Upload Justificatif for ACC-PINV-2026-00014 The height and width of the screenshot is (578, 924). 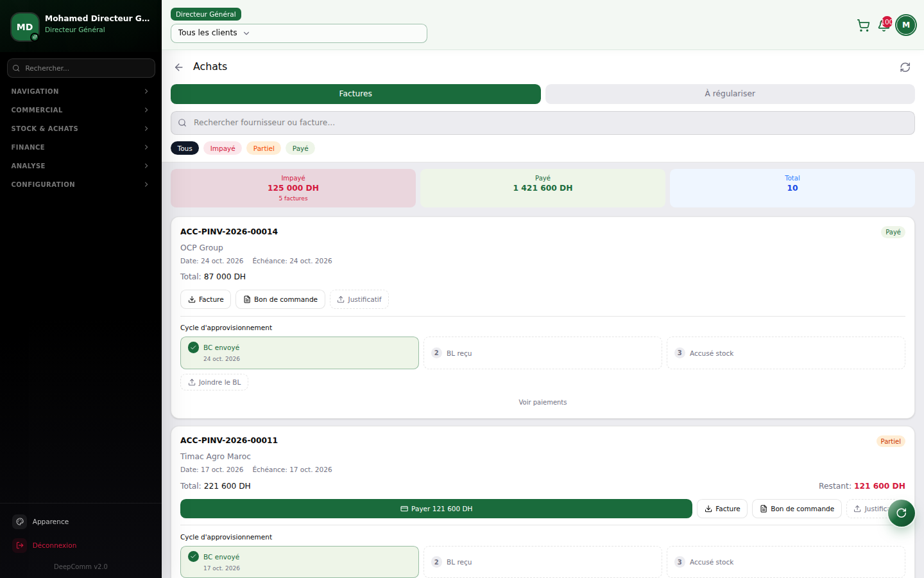[359, 299]
